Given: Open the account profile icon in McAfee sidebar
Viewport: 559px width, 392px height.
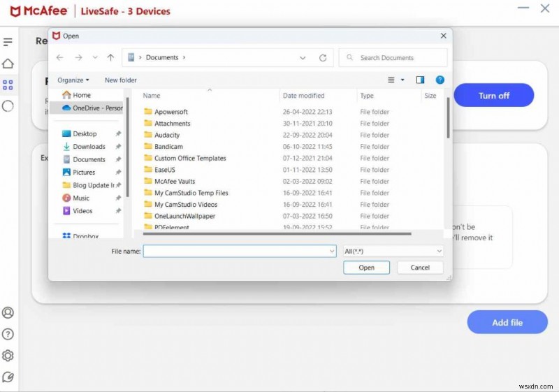Looking at the screenshot, I should click(8, 312).
